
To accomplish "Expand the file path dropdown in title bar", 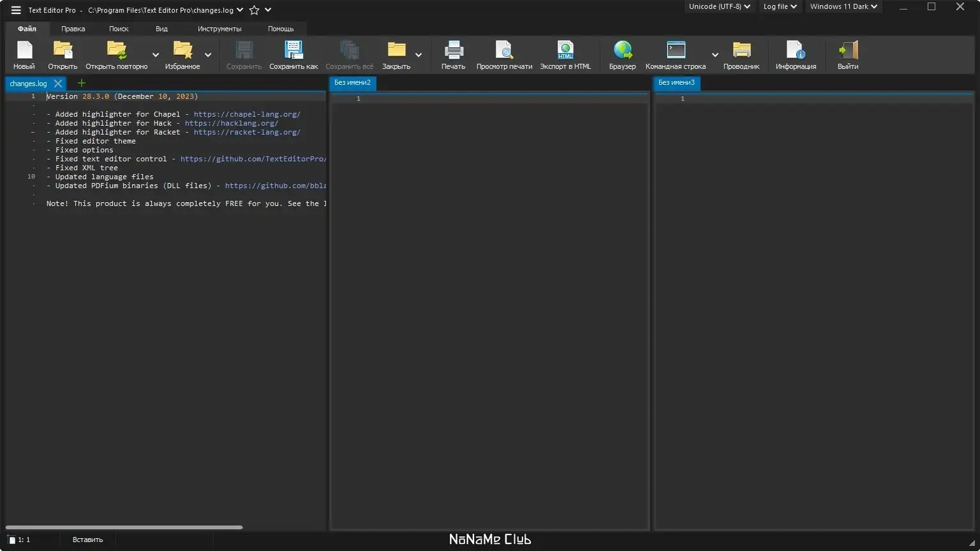I will tap(239, 10).
